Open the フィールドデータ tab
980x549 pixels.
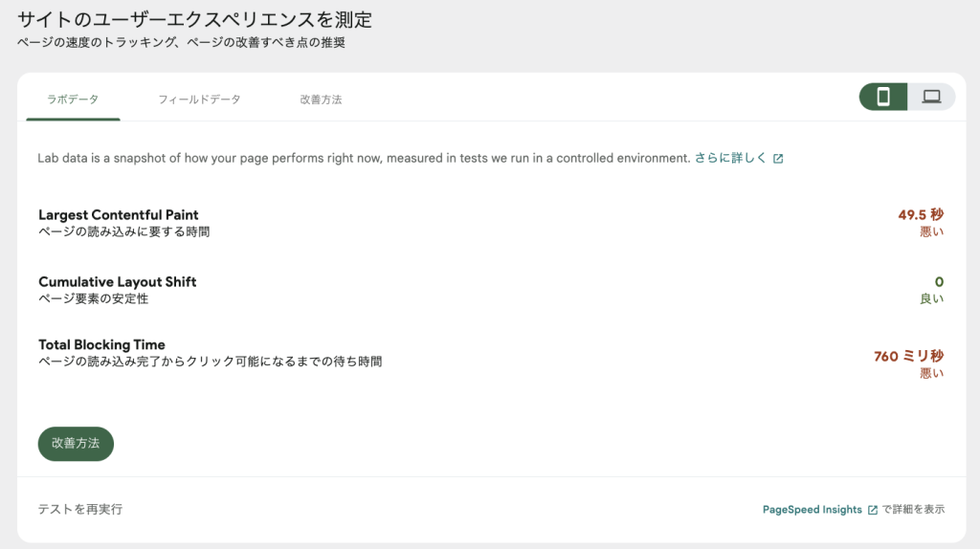click(199, 99)
